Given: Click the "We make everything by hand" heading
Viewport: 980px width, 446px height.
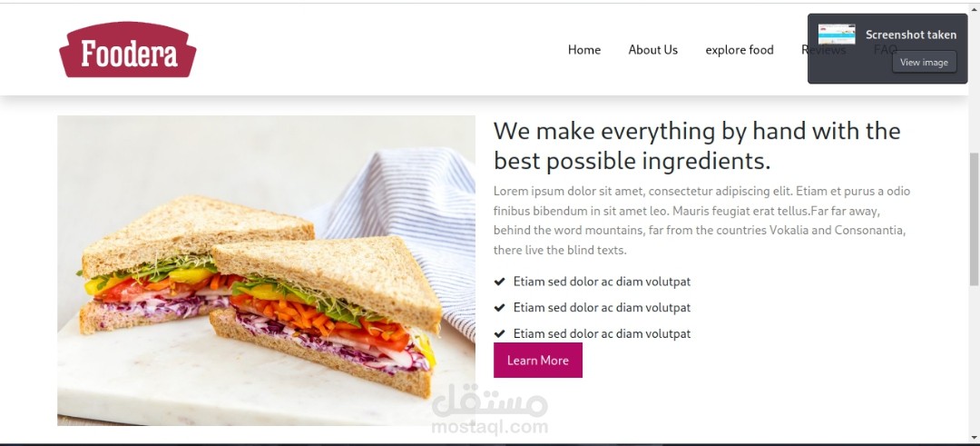Looking at the screenshot, I should click(x=697, y=146).
